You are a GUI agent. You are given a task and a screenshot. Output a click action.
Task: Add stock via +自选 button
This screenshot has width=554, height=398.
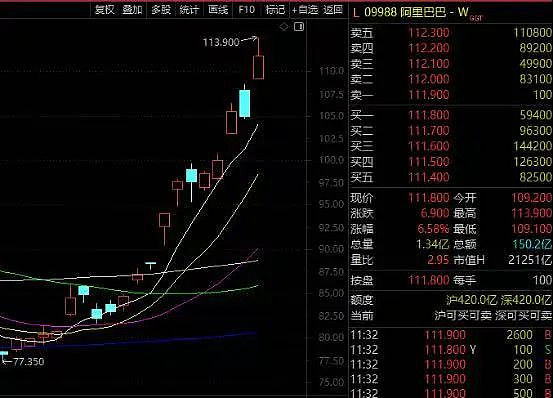pos(305,10)
